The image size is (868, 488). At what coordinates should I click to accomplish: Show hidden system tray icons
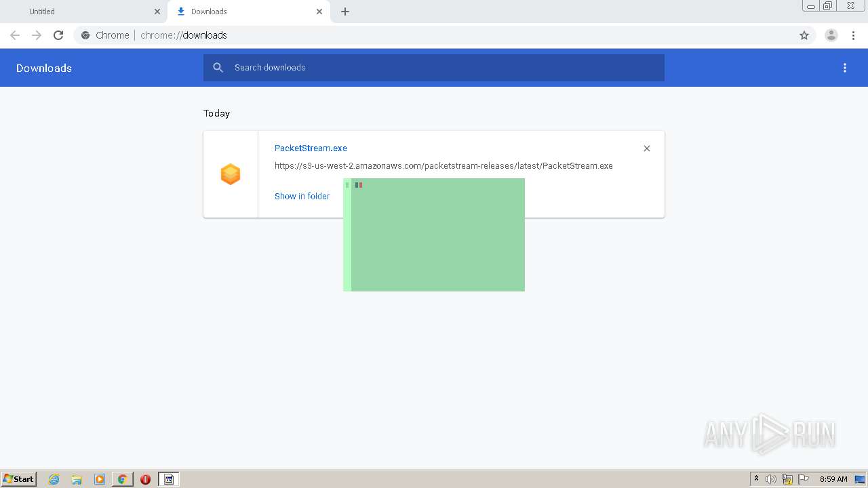coord(756,479)
